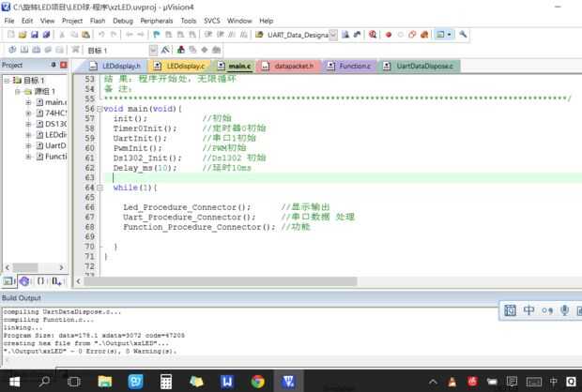Insert a breakpoint with the red dot
582x392 pixels.
click(389, 35)
